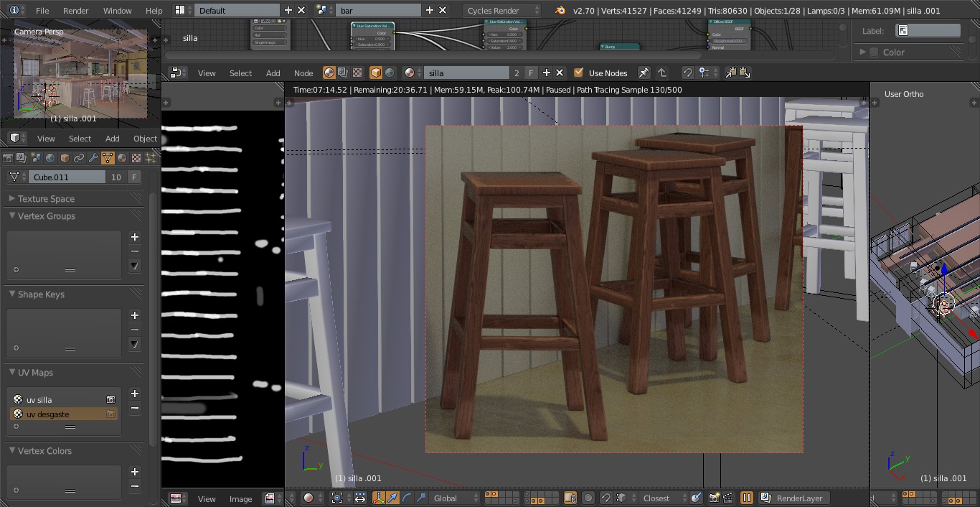Open the viewport shading mode dropdown

tap(311, 498)
